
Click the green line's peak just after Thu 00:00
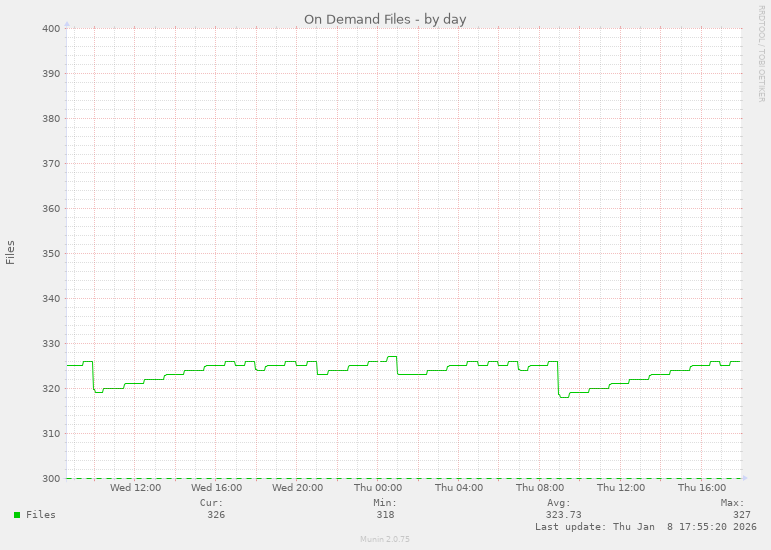pyautogui.click(x=392, y=357)
